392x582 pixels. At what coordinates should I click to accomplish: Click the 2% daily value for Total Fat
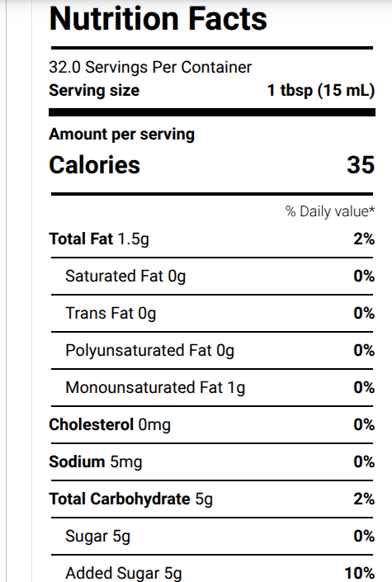point(364,239)
